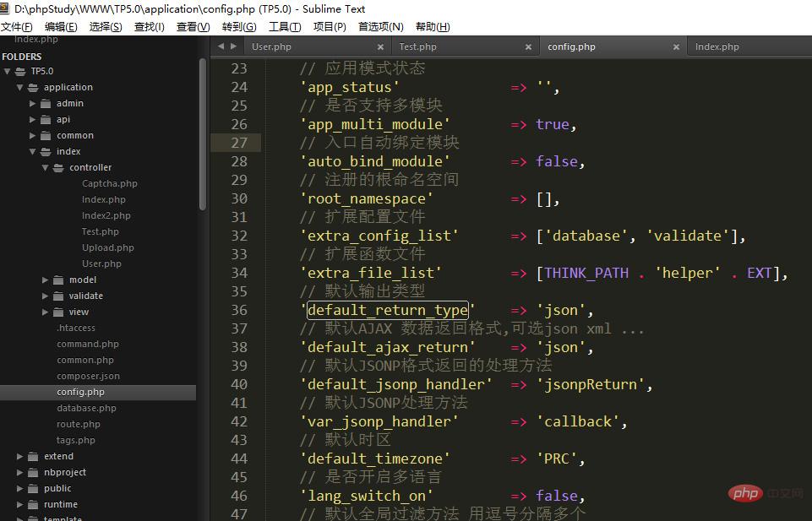
Task: Click the previous tab arrow
Action: coord(221,46)
